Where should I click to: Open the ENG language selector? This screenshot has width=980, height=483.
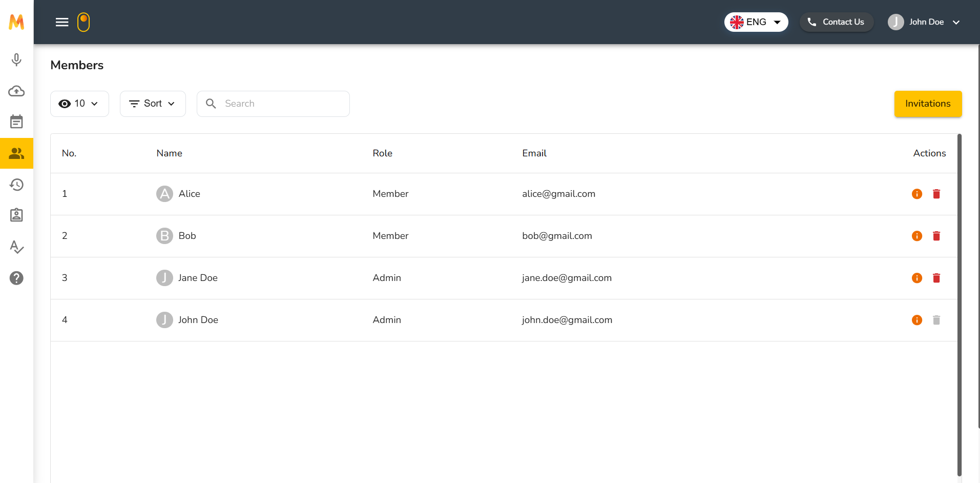coord(756,22)
